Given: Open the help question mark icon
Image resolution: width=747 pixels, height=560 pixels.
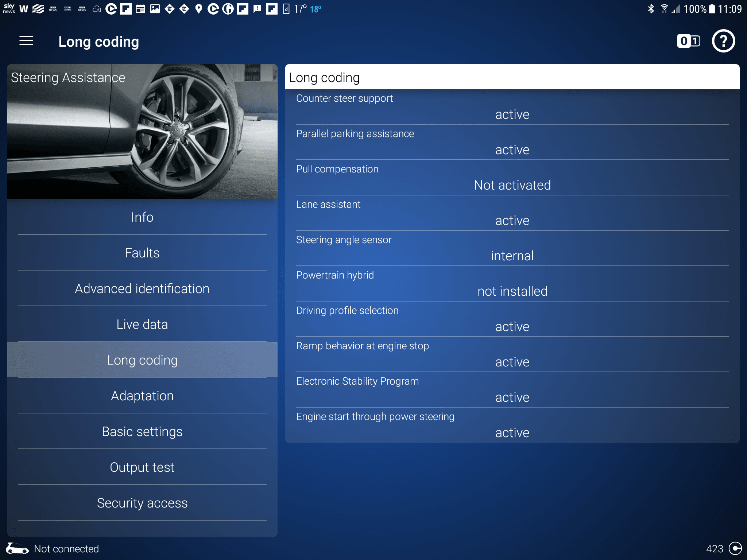Looking at the screenshot, I should [723, 41].
